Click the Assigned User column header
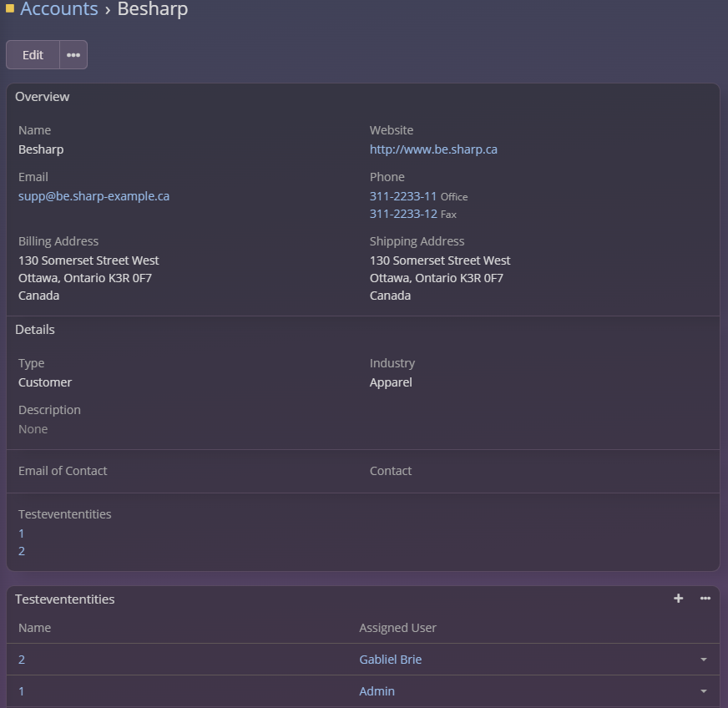This screenshot has height=708, width=728. pos(397,628)
